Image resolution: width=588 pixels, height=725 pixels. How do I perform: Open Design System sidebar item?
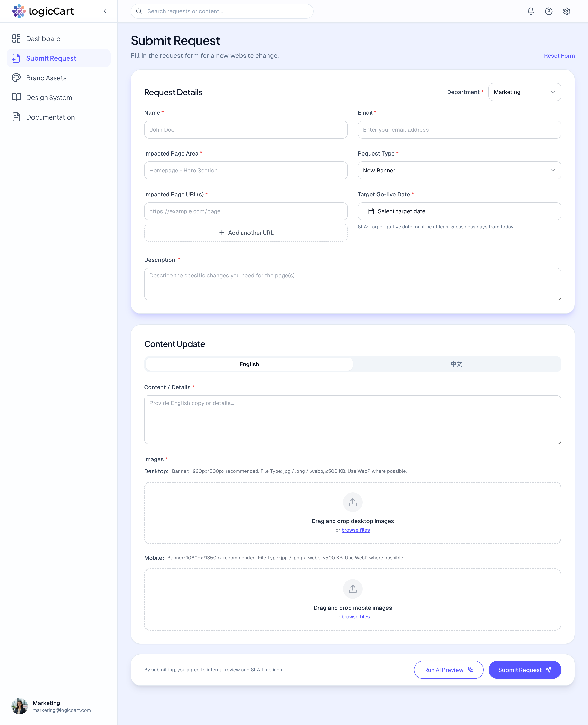click(49, 98)
